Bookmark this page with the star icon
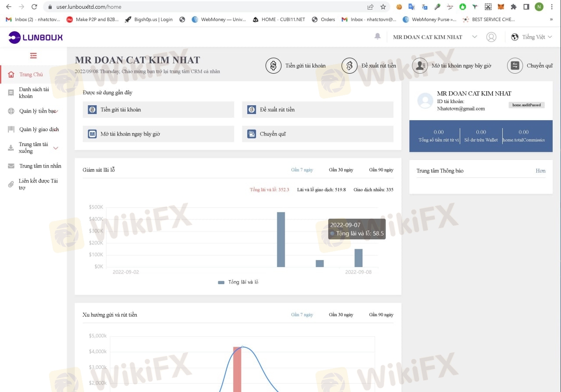 pyautogui.click(x=383, y=7)
